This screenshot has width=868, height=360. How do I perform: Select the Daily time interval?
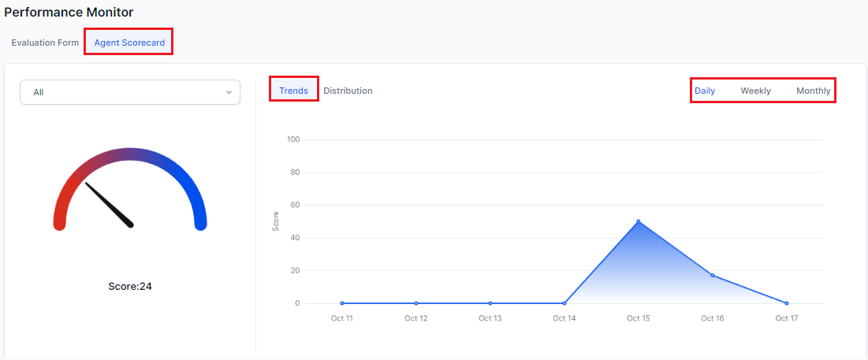(x=705, y=91)
